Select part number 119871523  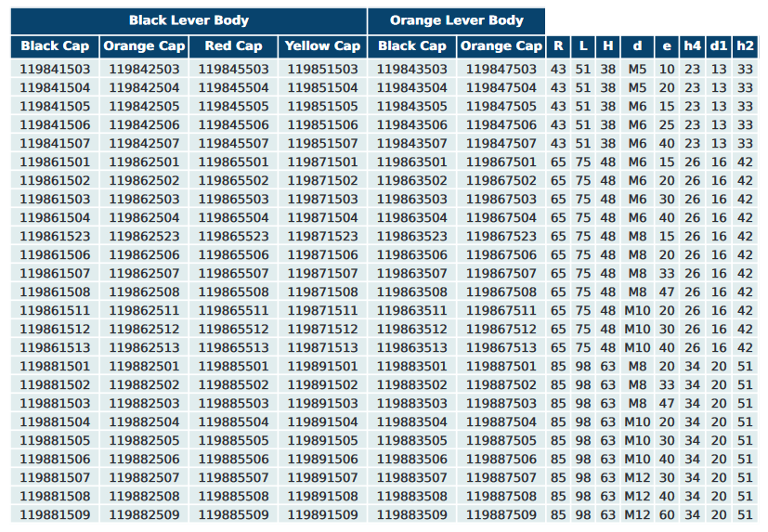click(x=323, y=237)
